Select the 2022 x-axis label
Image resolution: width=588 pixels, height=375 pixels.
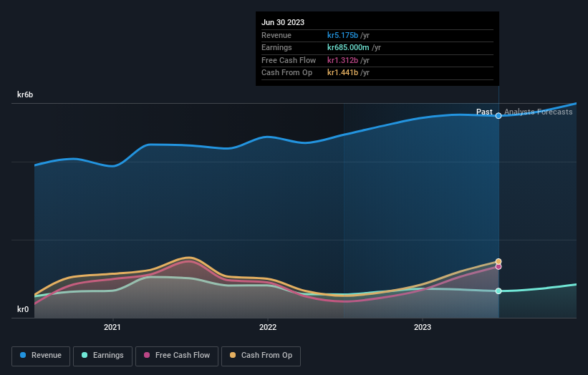tap(268, 327)
